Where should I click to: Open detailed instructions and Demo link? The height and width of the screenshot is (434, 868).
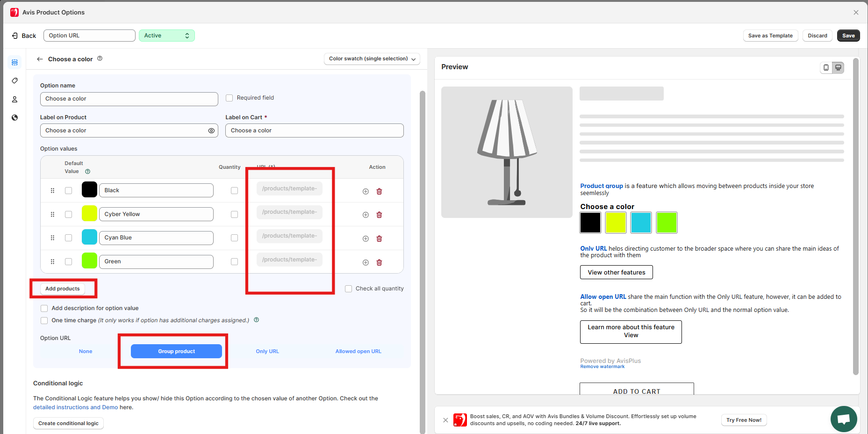tap(75, 407)
